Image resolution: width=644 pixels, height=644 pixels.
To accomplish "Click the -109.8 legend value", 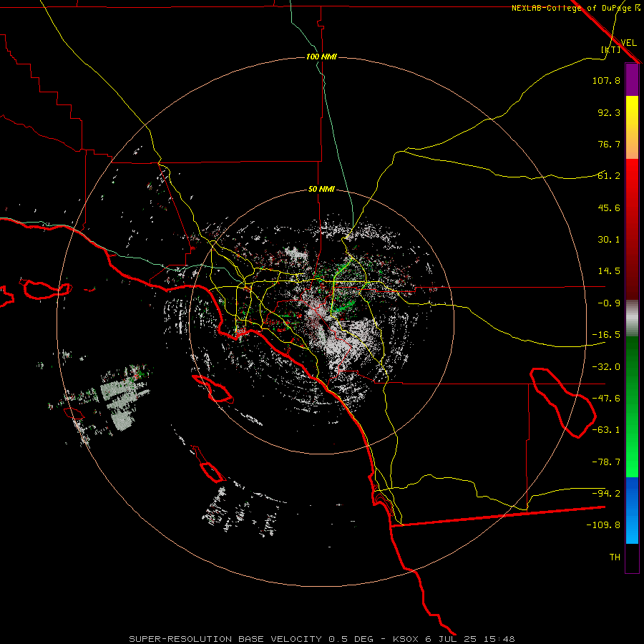I will pyautogui.click(x=603, y=525).
